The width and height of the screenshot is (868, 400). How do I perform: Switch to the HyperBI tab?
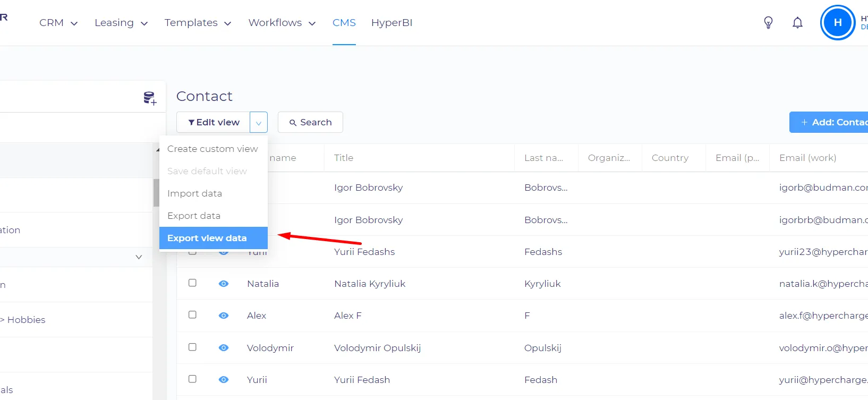(392, 23)
